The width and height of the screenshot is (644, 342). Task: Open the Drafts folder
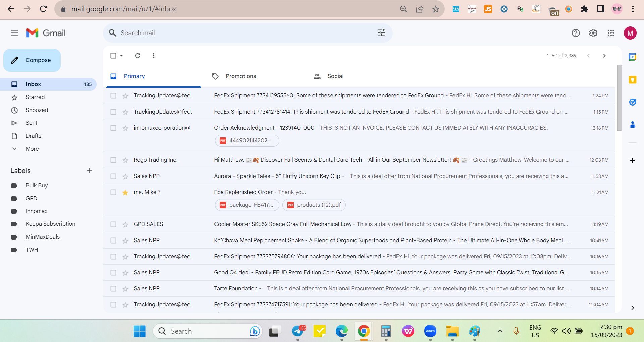(x=34, y=136)
